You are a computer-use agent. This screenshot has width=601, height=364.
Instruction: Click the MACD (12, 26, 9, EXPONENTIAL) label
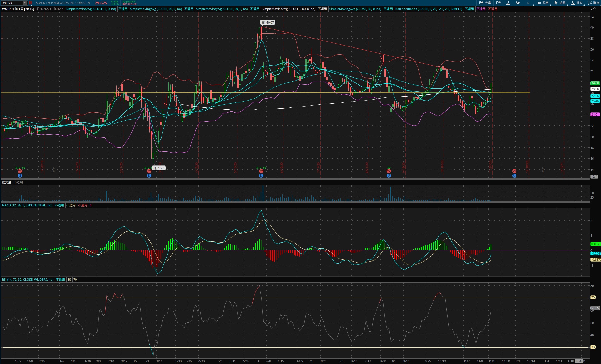click(x=27, y=205)
